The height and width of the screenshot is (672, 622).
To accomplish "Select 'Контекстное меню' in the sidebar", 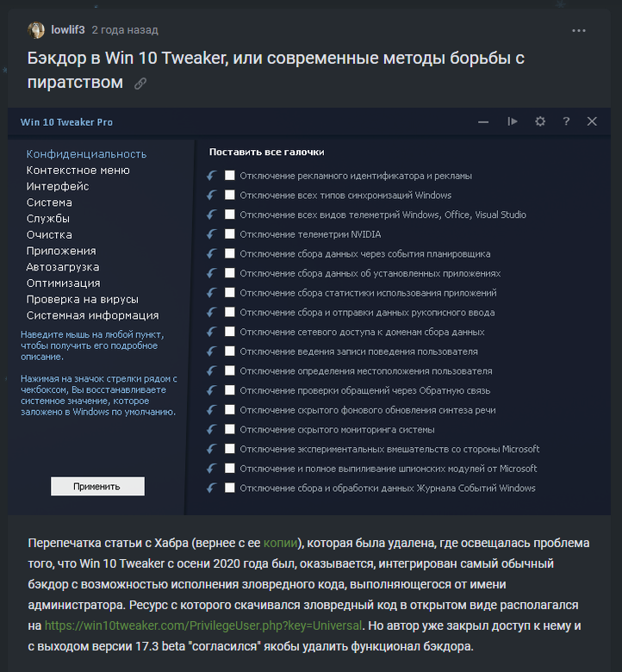I will point(78,170).
